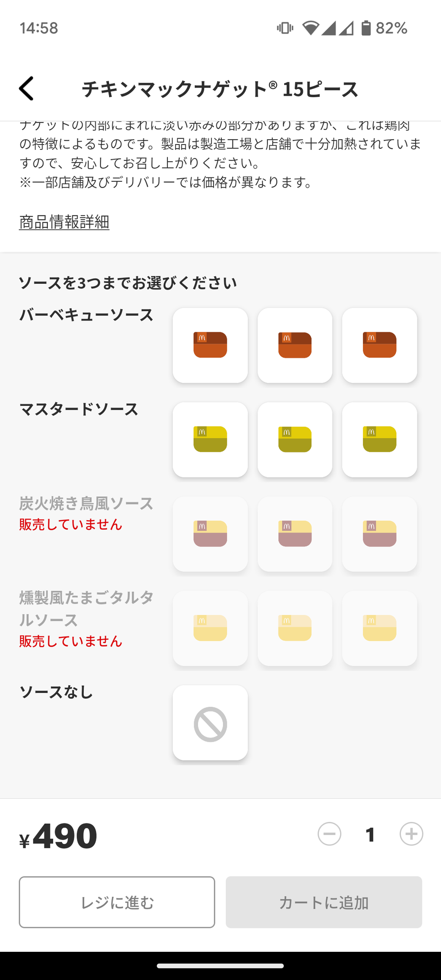Viewport: 441px width, 980px height.
Task: Tap the back arrow in header
Action: pyautogui.click(x=27, y=89)
